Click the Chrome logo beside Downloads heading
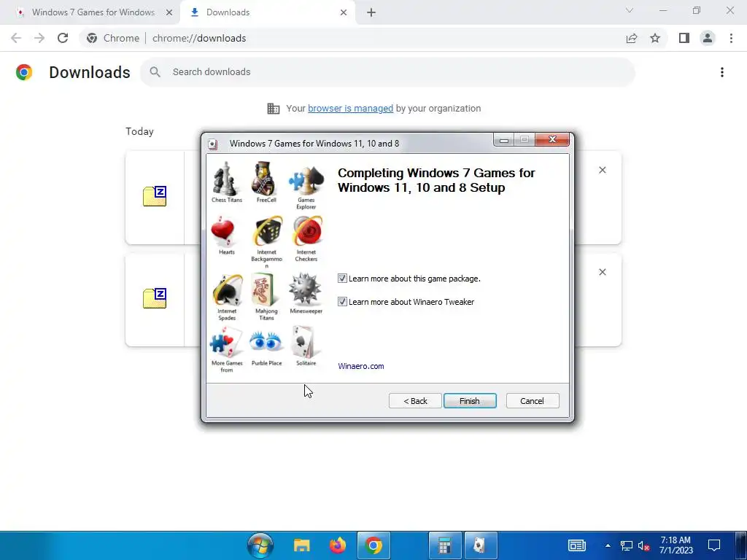747x560 pixels. coord(24,72)
